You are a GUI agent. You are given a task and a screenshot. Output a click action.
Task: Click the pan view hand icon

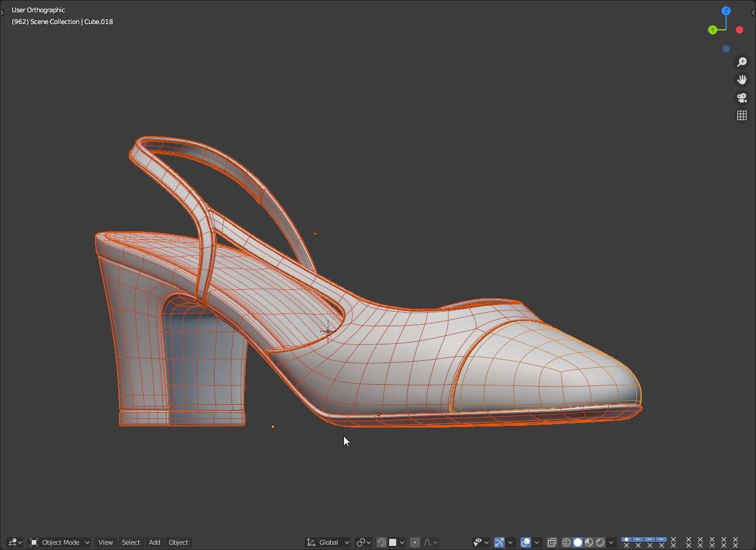[x=742, y=80]
